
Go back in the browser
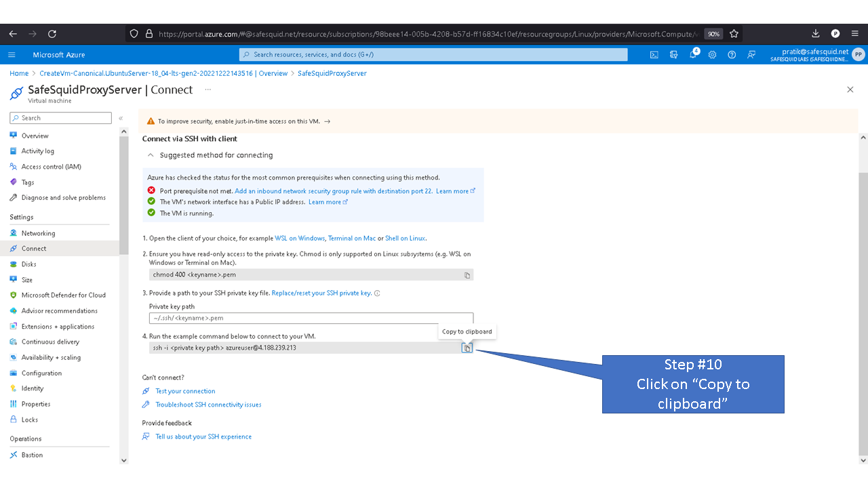click(13, 33)
